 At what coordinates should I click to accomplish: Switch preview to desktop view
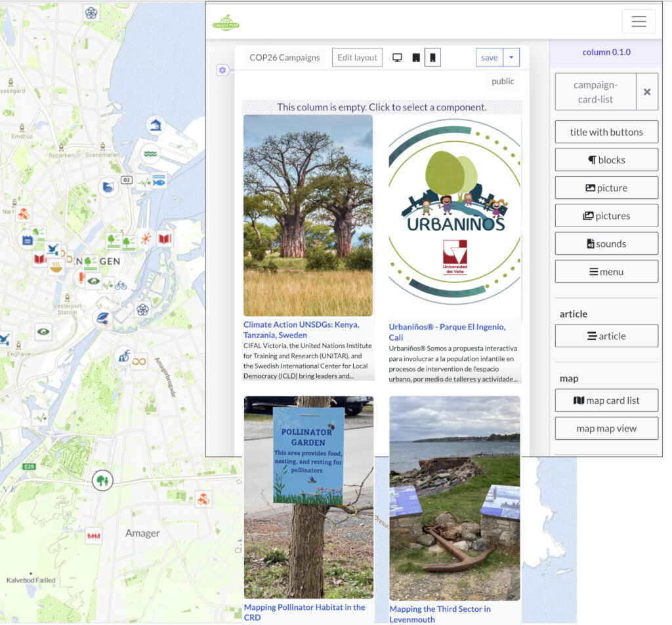pyautogui.click(x=397, y=57)
